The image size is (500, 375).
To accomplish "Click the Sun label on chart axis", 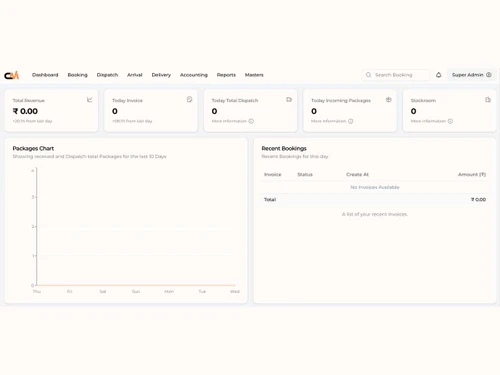I will [x=136, y=291].
